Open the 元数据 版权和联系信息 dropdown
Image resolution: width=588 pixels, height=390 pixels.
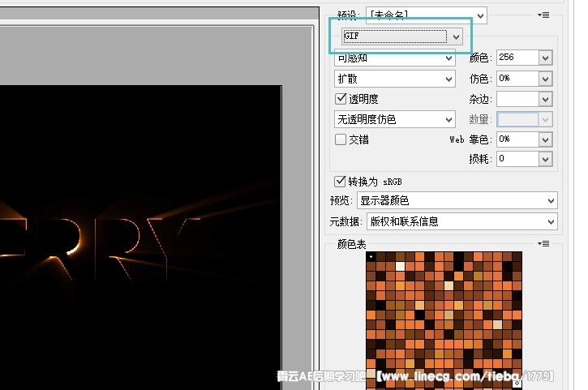(x=462, y=221)
